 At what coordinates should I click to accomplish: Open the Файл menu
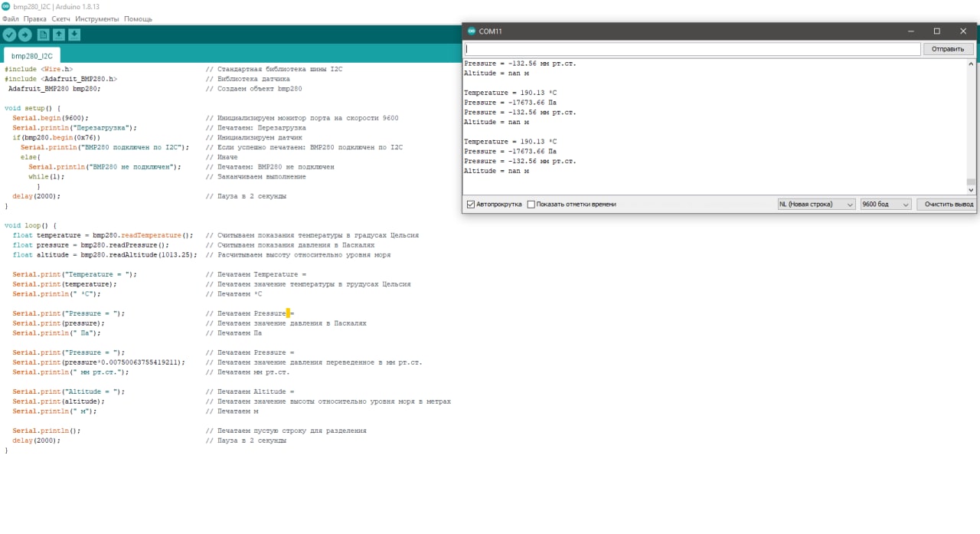(x=11, y=18)
